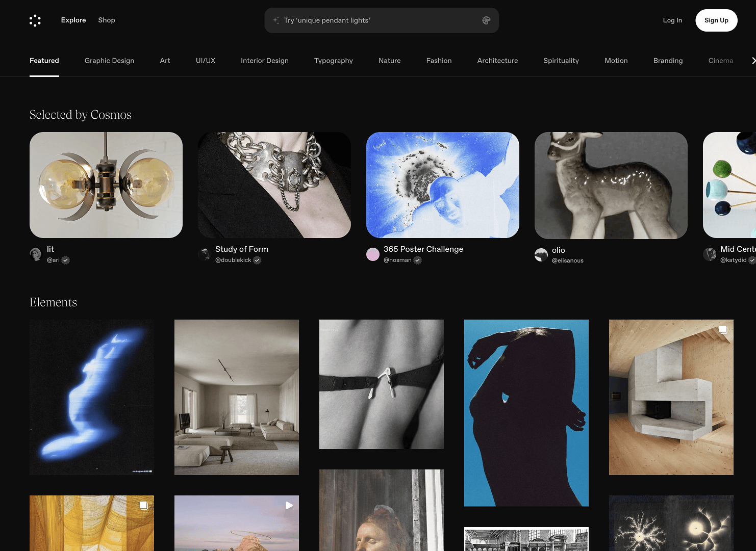Click the Log In link

tap(672, 20)
